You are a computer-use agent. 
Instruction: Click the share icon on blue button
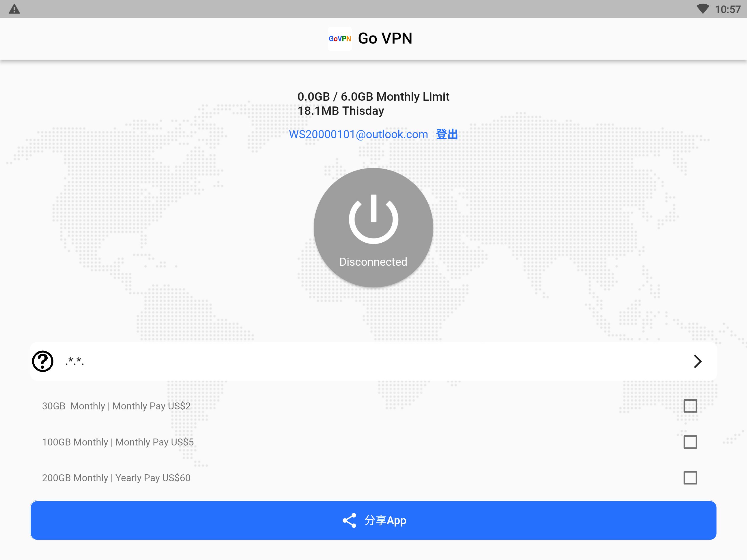[x=349, y=520]
